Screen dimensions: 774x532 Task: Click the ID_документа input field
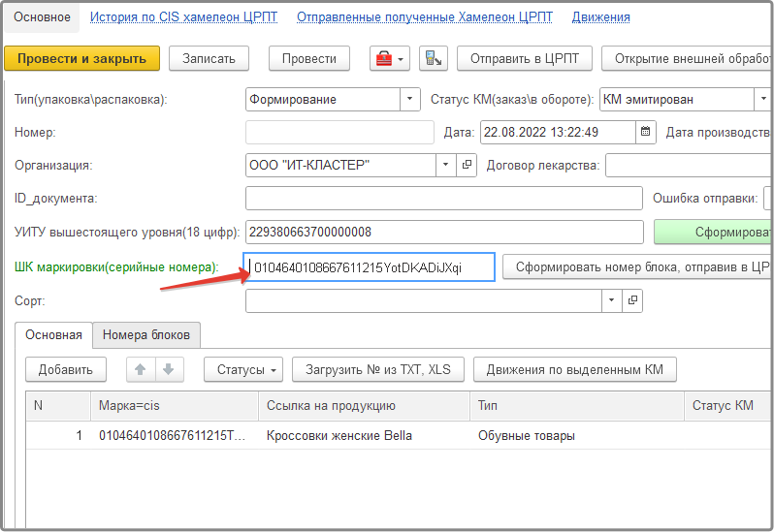pos(444,199)
